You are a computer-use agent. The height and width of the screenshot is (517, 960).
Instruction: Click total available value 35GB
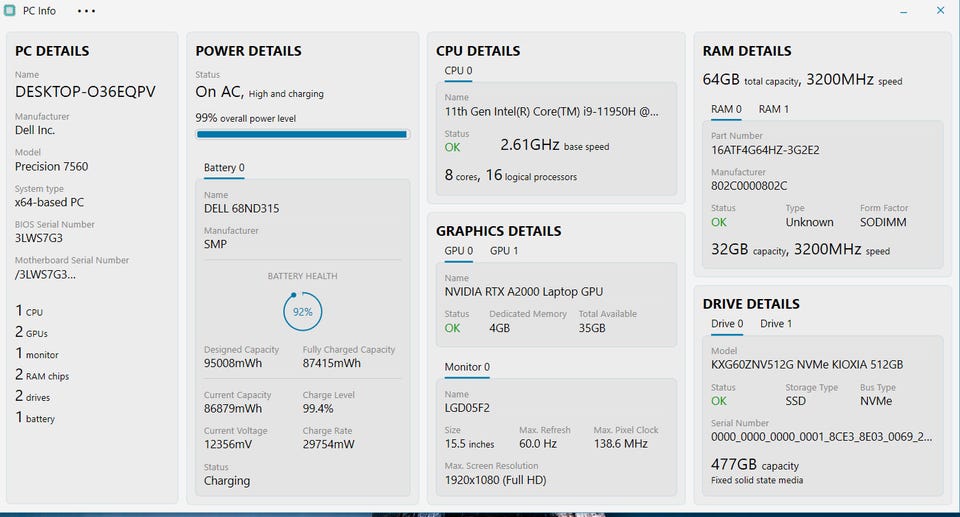592,328
